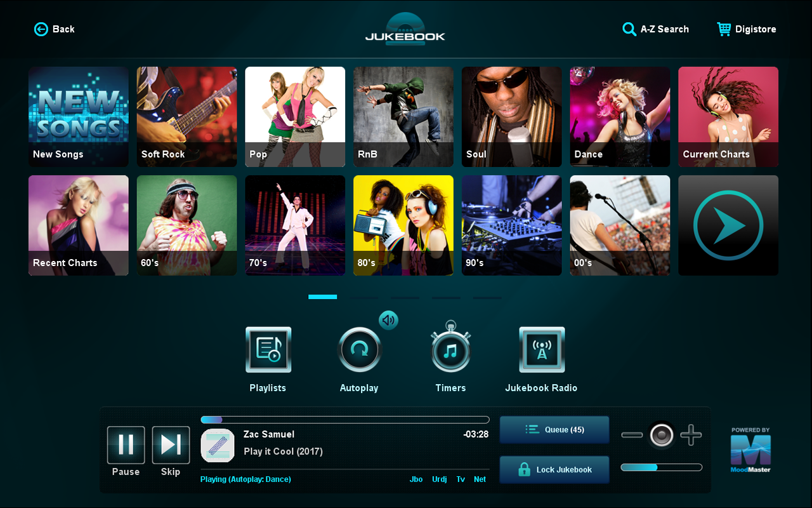
Task: Select the first page indicator
Action: (323, 297)
